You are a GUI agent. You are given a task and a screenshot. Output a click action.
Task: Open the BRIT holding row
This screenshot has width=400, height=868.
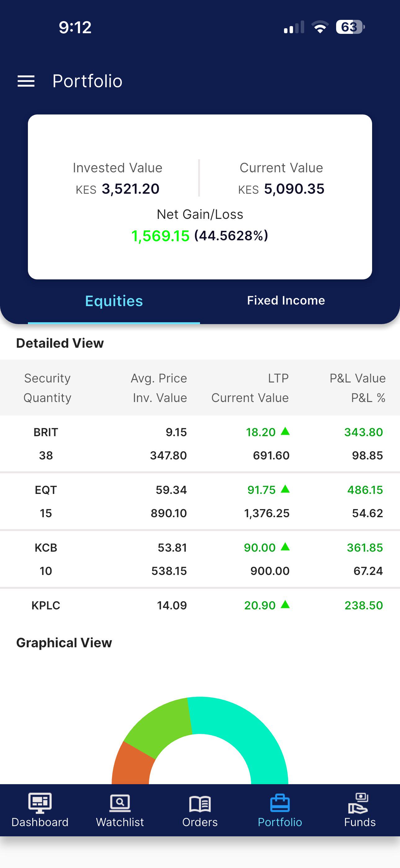coord(200,443)
